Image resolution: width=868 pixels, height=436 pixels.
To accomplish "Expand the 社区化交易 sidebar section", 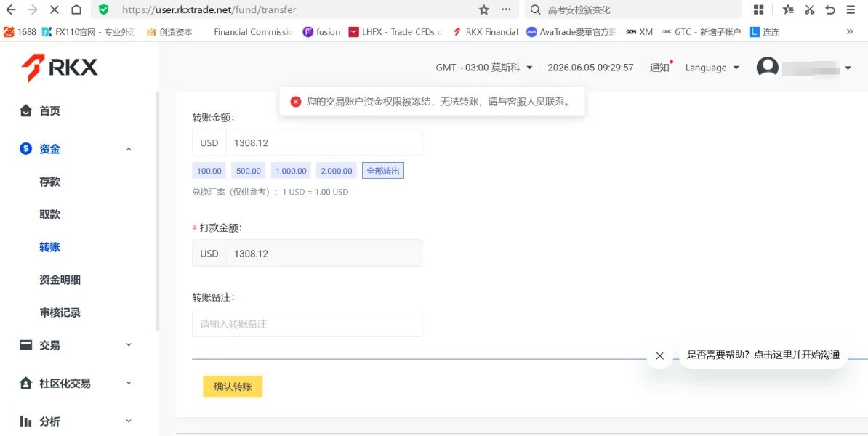I will tap(76, 384).
